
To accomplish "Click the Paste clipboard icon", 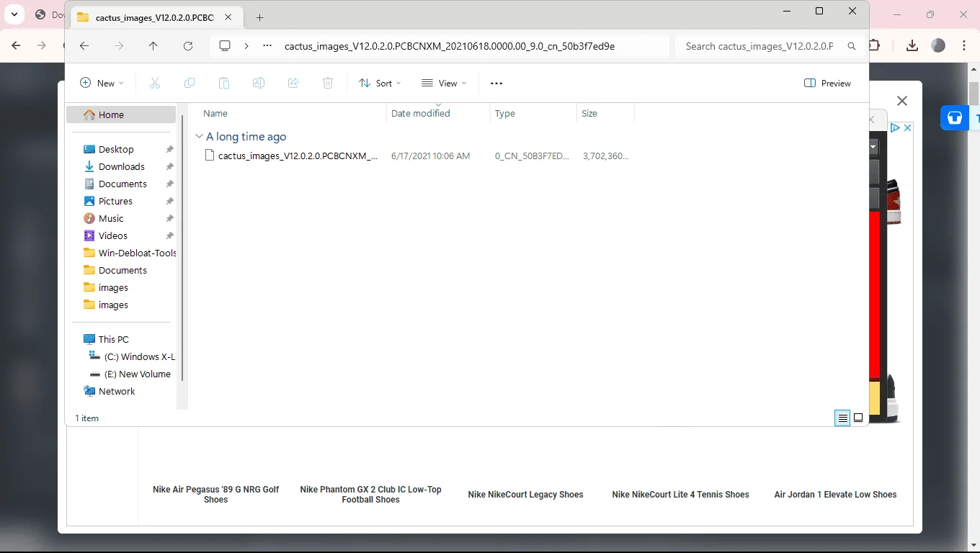I will tap(224, 84).
